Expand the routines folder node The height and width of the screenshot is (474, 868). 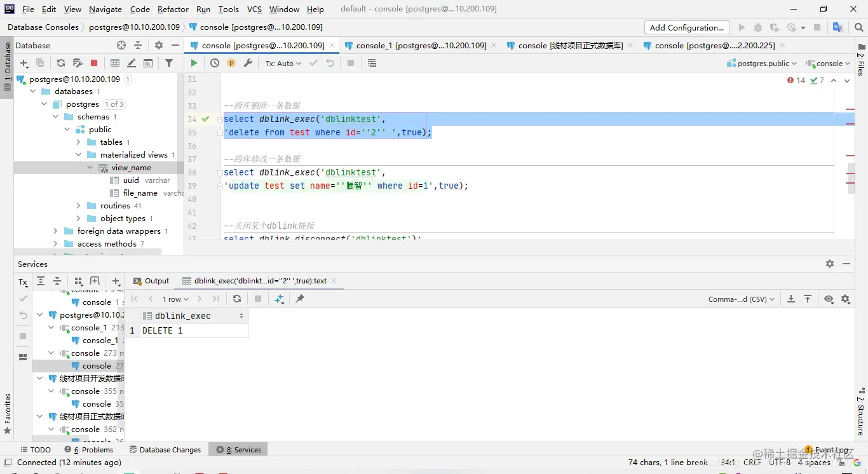[x=79, y=206]
